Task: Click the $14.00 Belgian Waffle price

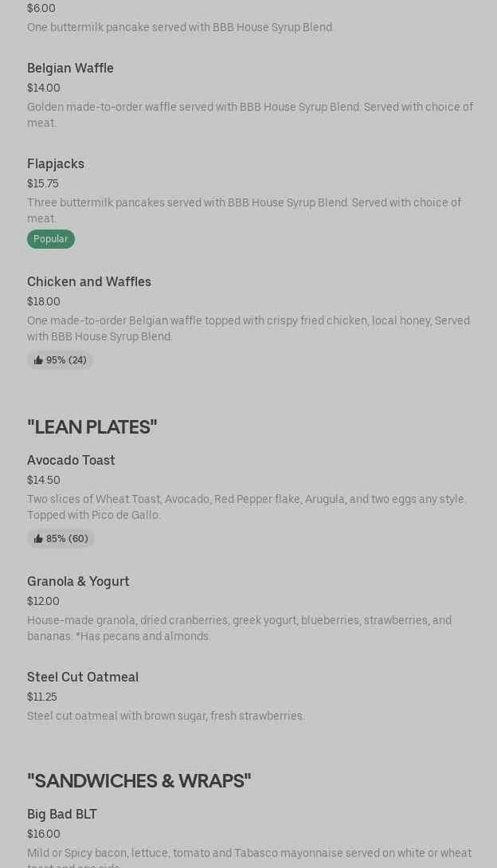Action: (x=44, y=88)
